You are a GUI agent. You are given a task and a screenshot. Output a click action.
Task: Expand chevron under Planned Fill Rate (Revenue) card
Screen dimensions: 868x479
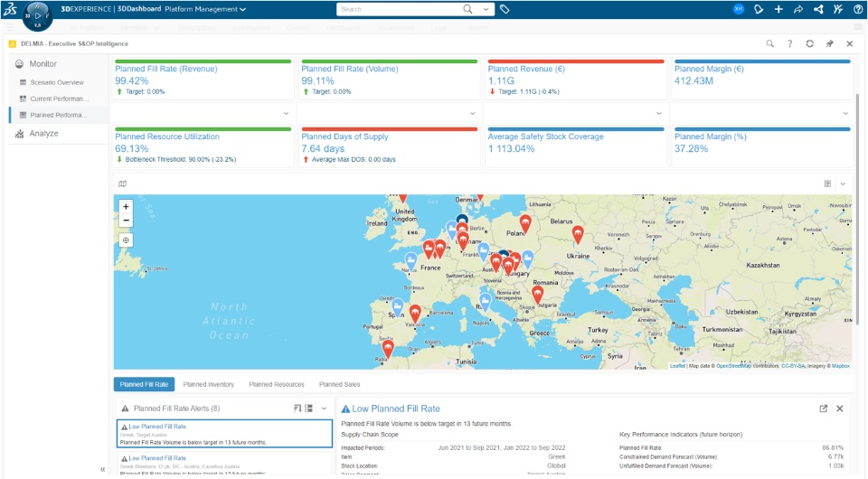point(287,113)
